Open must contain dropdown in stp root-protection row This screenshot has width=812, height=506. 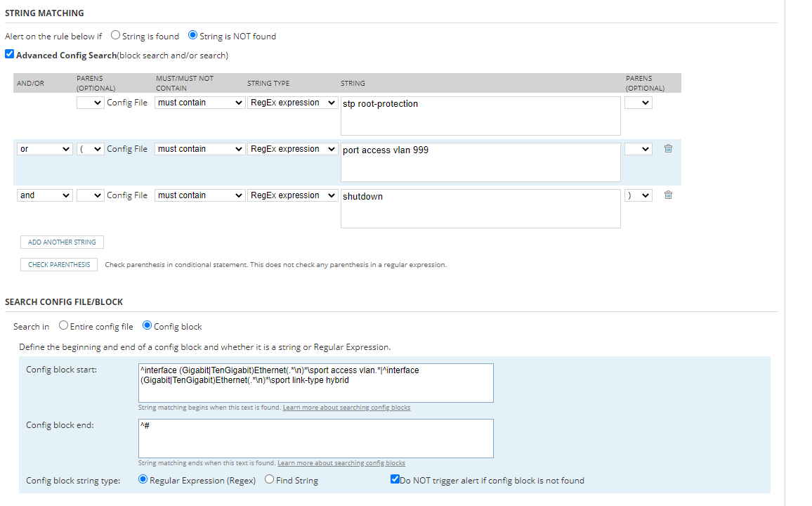coord(199,103)
